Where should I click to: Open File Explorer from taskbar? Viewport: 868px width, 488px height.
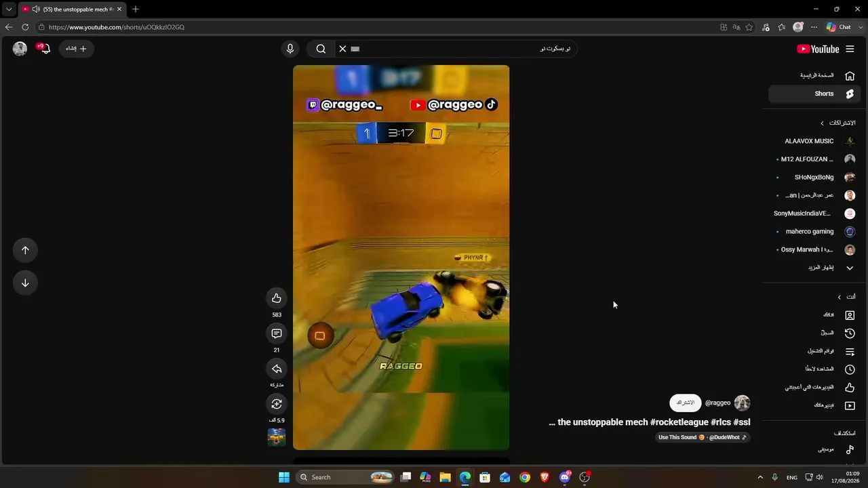point(446,477)
